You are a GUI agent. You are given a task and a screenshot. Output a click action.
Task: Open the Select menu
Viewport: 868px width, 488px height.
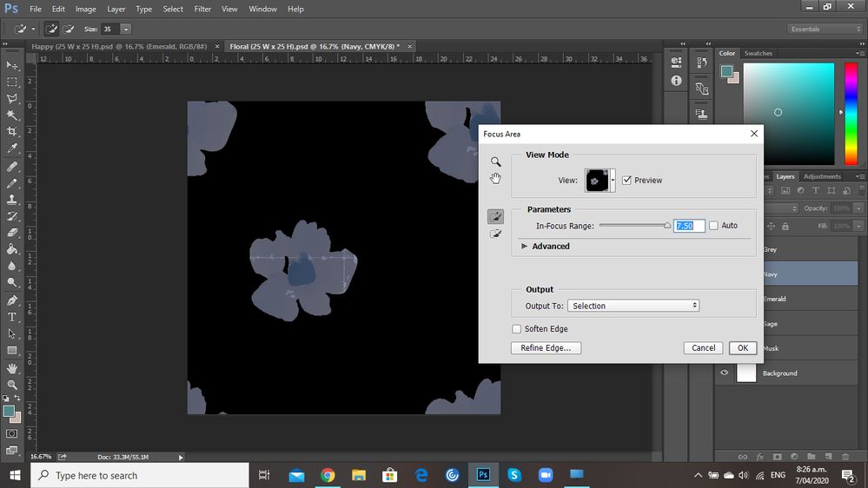tap(173, 9)
